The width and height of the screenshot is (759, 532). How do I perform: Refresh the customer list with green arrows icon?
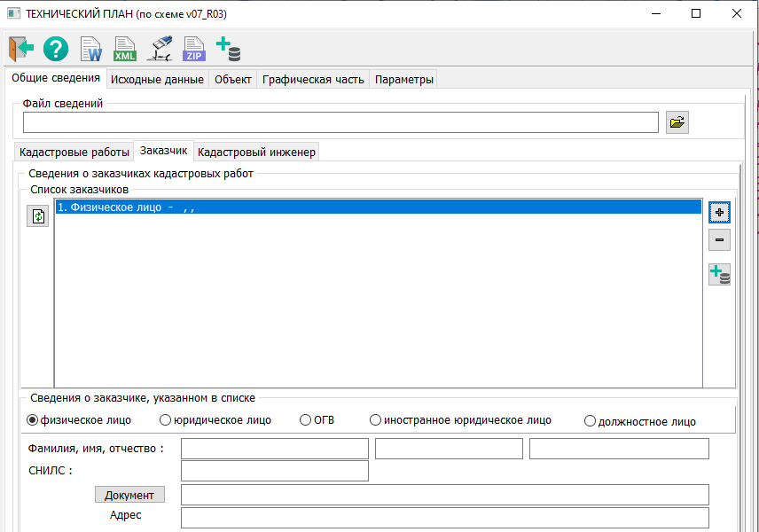[38, 216]
